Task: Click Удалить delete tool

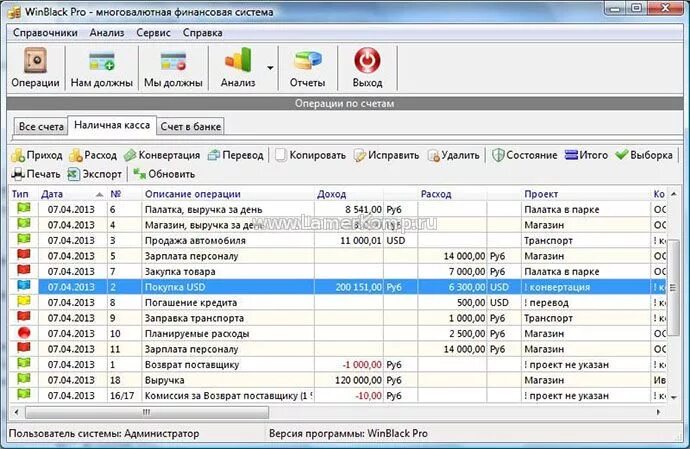Action: (454, 155)
